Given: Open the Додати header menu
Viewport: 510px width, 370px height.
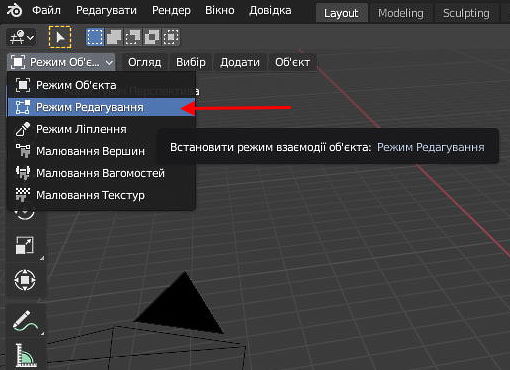Looking at the screenshot, I should click(x=240, y=62).
